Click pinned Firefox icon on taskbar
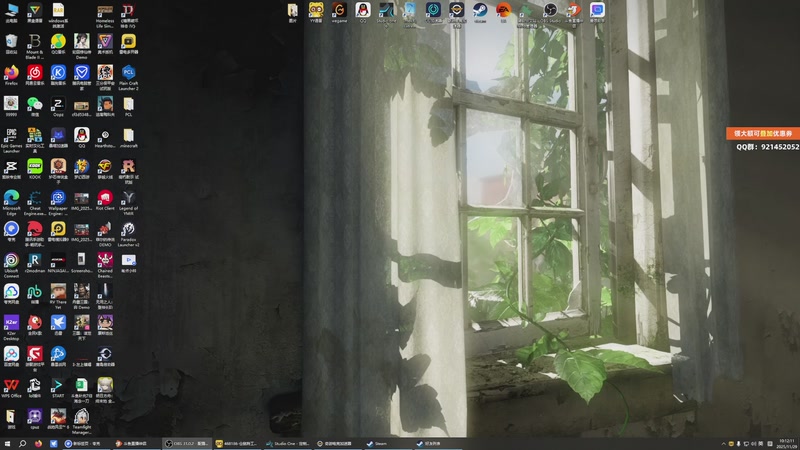Viewport: 800px width, 450px height. click(x=38, y=444)
